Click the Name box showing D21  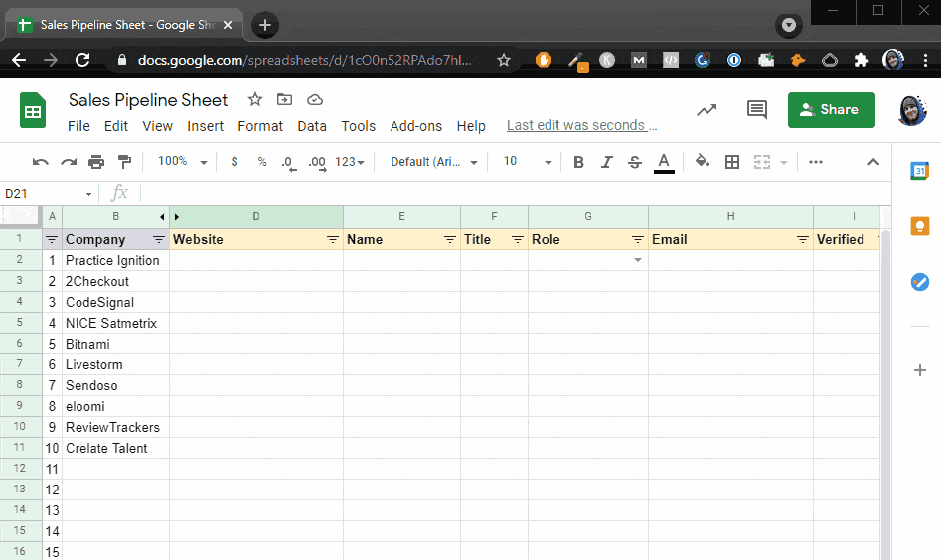coord(42,194)
